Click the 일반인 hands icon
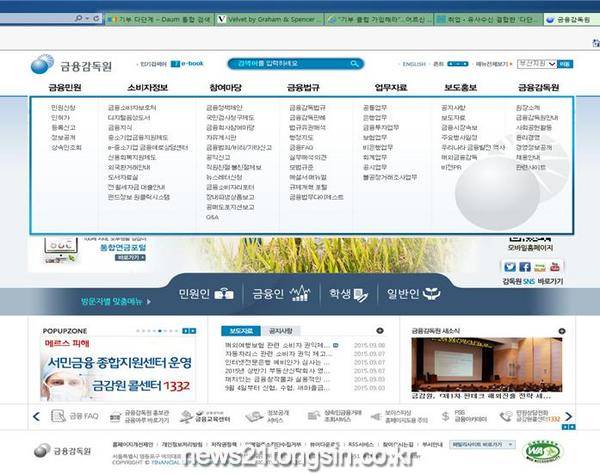The height and width of the screenshot is (474, 600). [431, 294]
